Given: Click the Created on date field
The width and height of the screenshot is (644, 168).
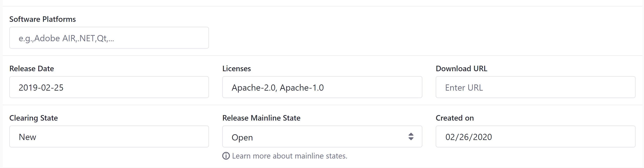Looking at the screenshot, I should tap(535, 136).
